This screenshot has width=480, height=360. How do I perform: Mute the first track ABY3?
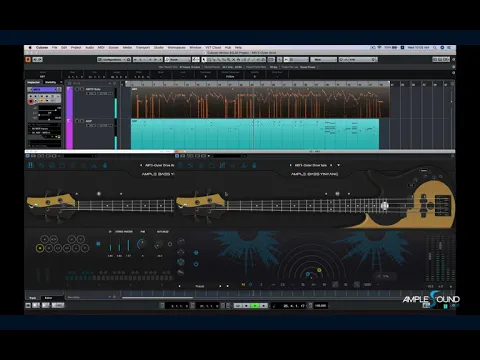point(77,89)
